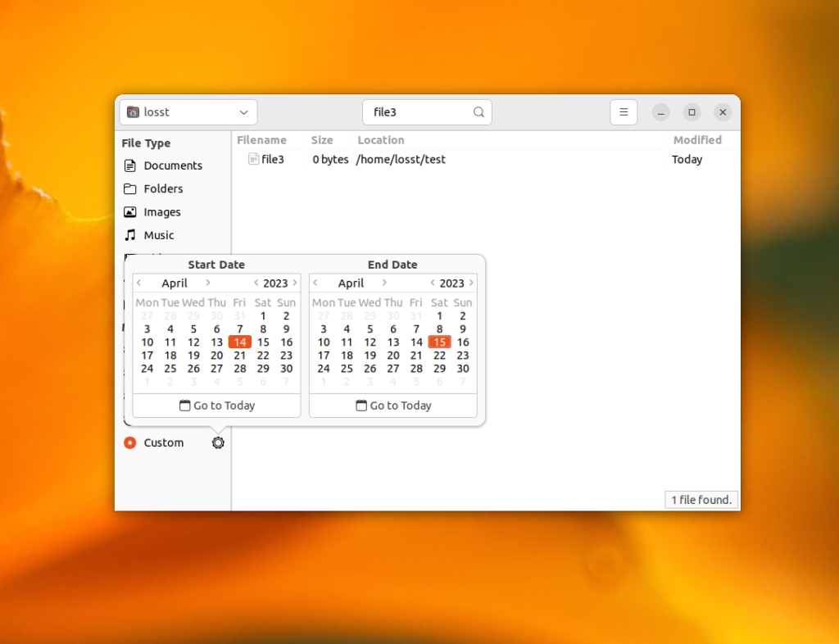
Task: Click the gear icon beside Custom
Action: point(217,442)
